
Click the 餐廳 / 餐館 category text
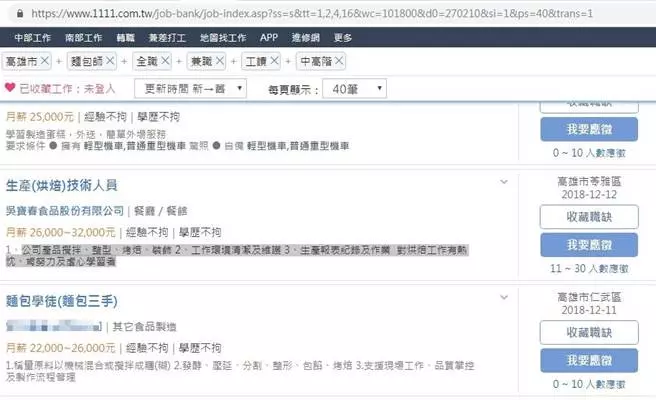point(161,211)
